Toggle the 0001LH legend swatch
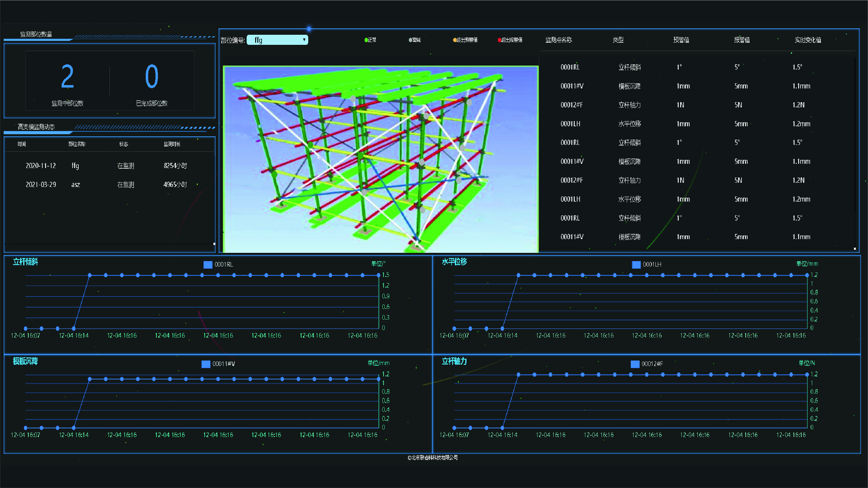 [636, 264]
